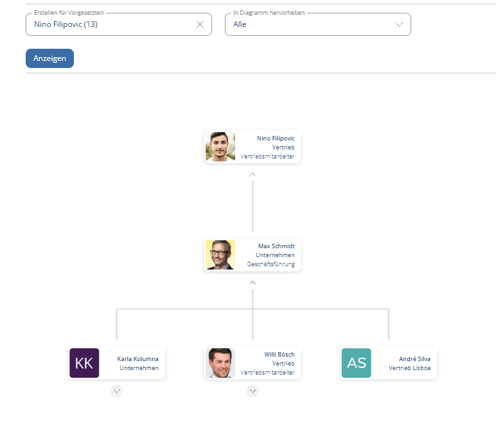496x431 pixels.
Task: Collapse the chevron below Max Schmidt
Action: click(253, 283)
